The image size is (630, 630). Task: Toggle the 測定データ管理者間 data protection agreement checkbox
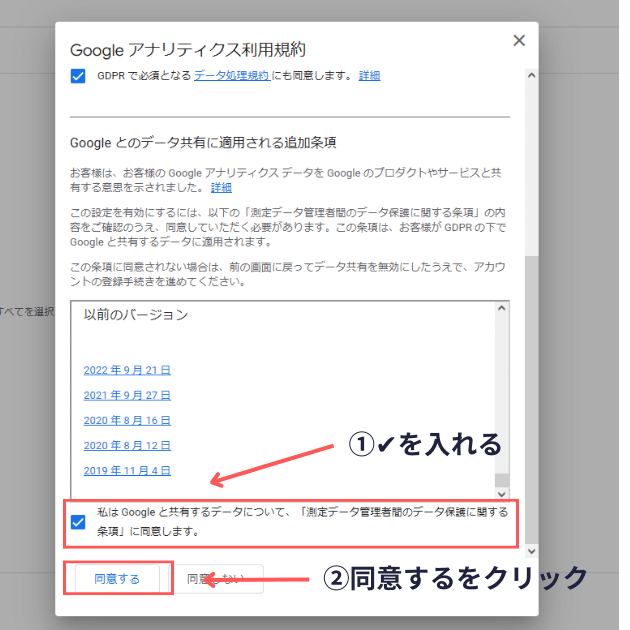(x=78, y=522)
